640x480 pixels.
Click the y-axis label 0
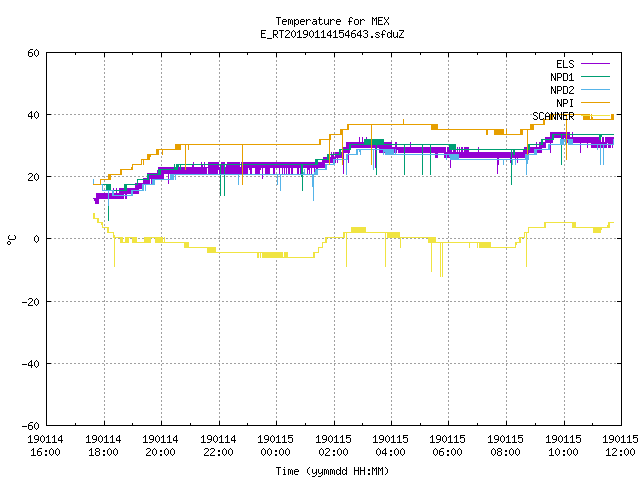[x=36, y=239]
